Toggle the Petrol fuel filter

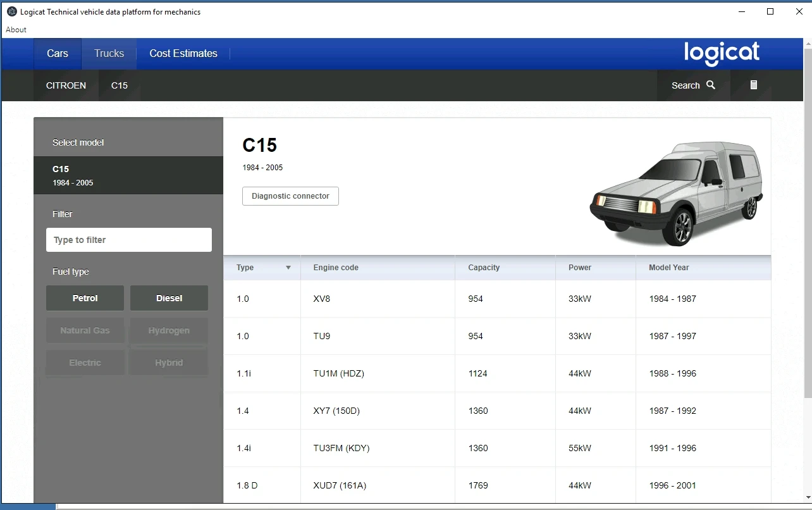(85, 298)
